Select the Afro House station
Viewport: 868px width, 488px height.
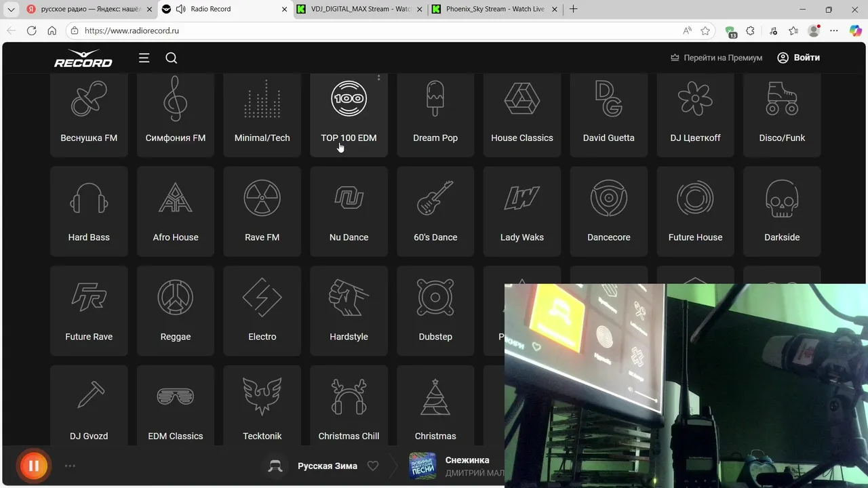click(x=176, y=211)
